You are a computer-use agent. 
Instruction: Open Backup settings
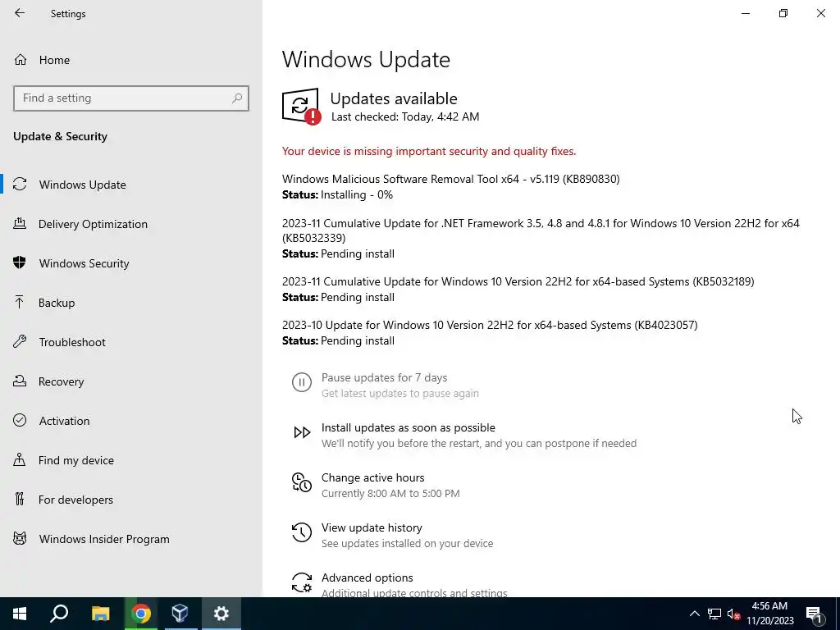131,303
